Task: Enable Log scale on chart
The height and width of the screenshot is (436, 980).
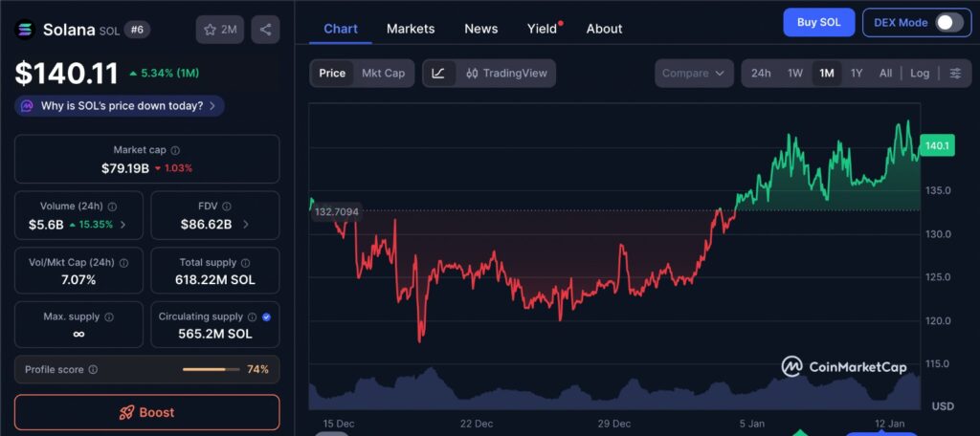Action: [920, 74]
